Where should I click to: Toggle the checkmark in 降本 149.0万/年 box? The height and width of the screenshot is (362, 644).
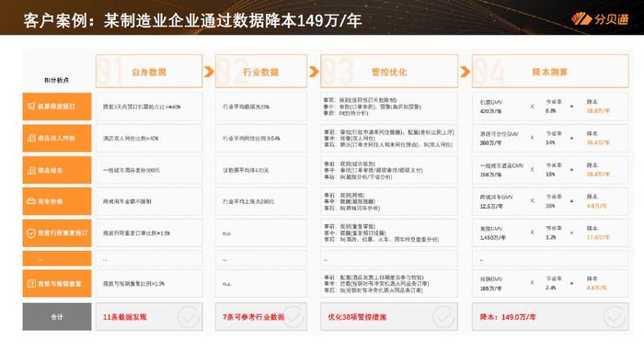[x=615, y=316]
